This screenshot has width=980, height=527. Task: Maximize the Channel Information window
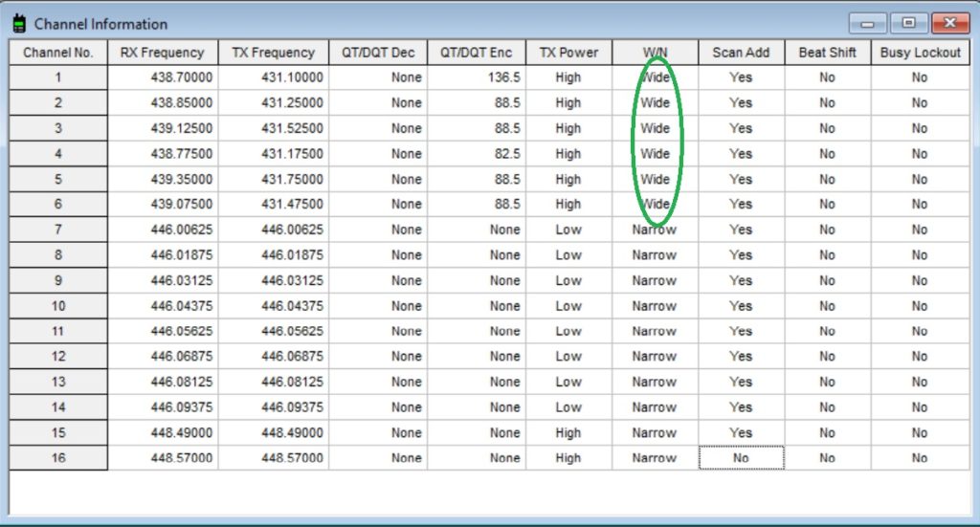click(909, 23)
